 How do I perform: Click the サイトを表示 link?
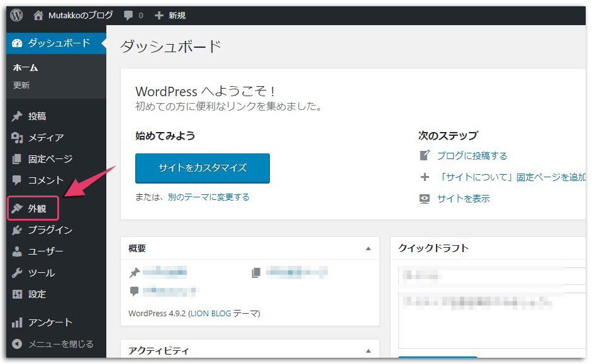463,199
